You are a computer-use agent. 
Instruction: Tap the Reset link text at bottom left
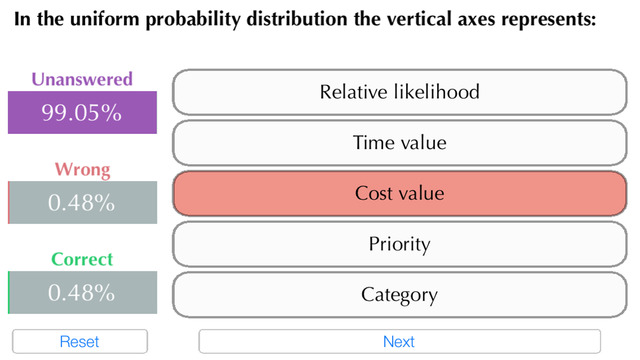tap(80, 342)
